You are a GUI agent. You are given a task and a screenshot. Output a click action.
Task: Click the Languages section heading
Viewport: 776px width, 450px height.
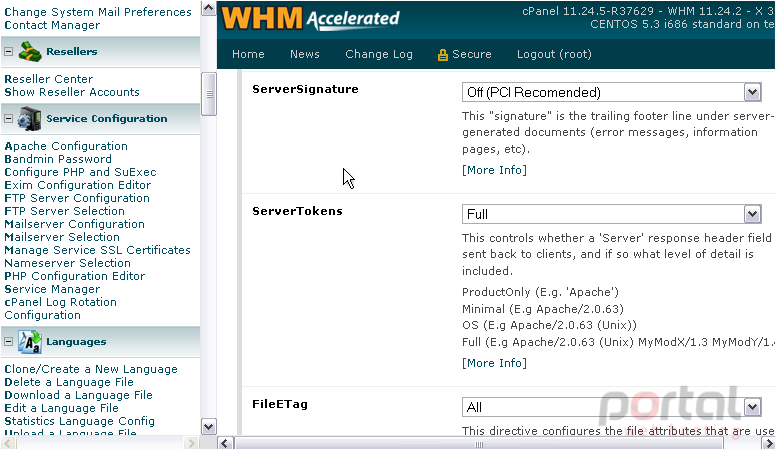(76, 342)
